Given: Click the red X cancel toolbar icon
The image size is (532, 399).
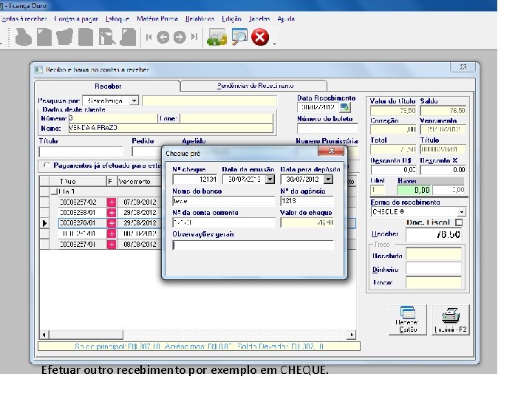Looking at the screenshot, I should point(260,37).
